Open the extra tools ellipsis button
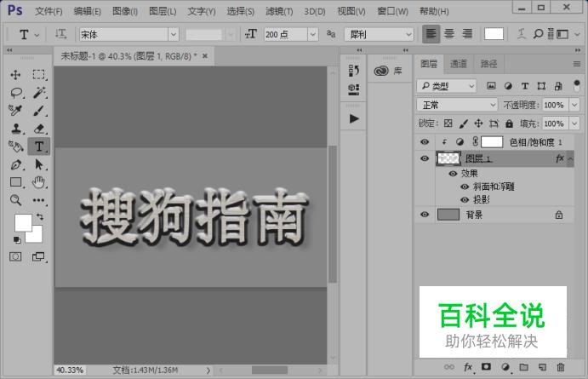 pos(38,200)
